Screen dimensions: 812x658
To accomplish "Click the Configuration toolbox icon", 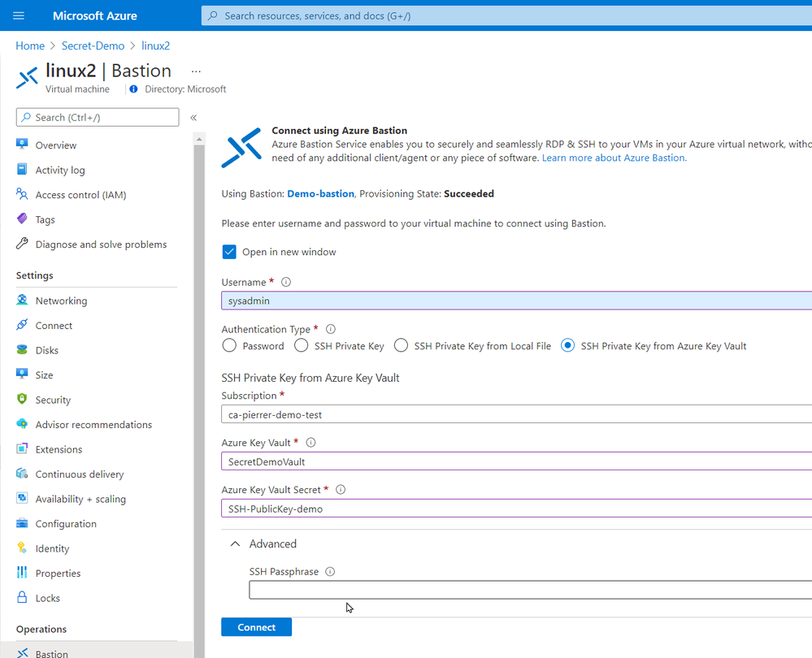I will click(x=22, y=523).
